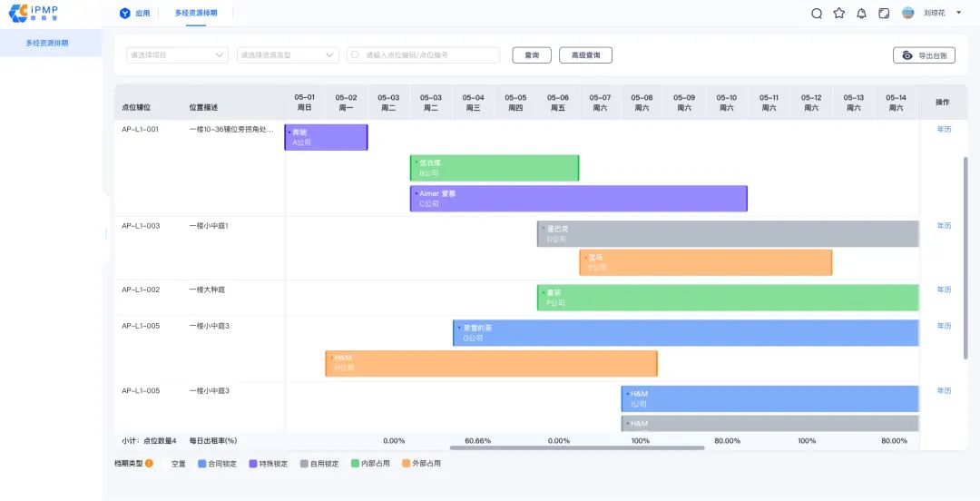Click the 应用 app icon in header

(x=125, y=14)
